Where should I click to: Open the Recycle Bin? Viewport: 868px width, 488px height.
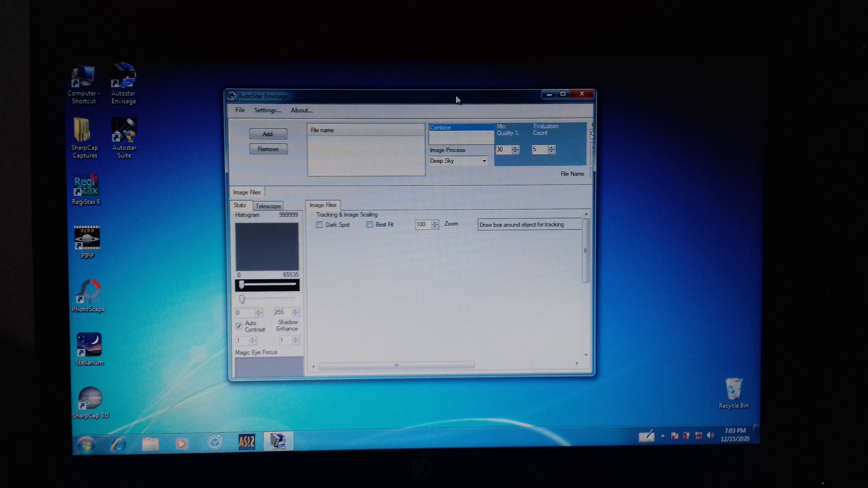[x=734, y=394]
